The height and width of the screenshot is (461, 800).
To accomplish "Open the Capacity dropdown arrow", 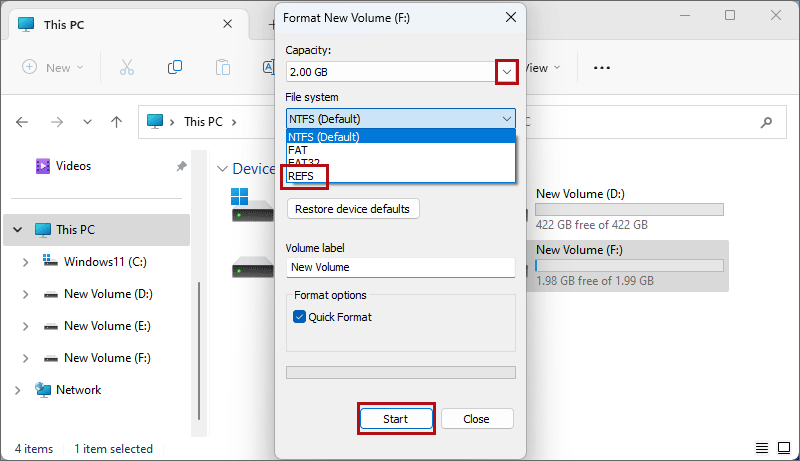I will [507, 72].
